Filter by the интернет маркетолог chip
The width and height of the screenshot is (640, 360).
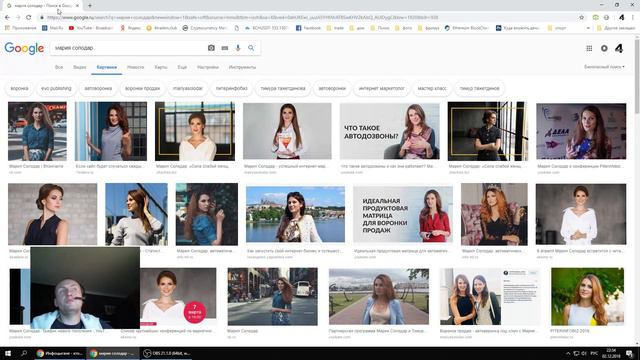click(x=382, y=88)
